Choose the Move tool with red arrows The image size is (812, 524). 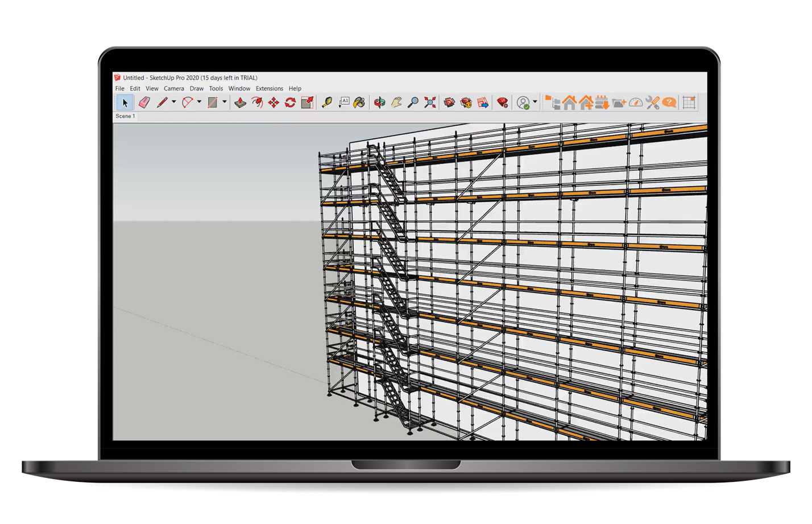pyautogui.click(x=274, y=102)
